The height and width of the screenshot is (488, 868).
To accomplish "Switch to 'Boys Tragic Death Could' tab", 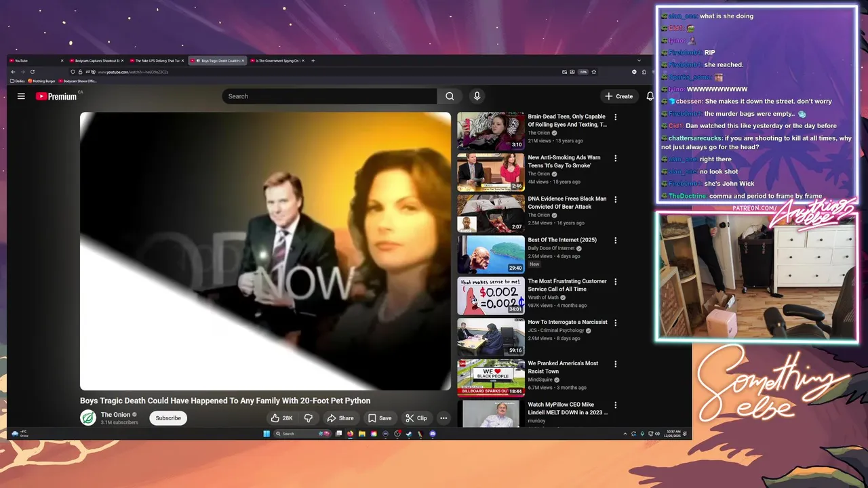I will tap(217, 60).
